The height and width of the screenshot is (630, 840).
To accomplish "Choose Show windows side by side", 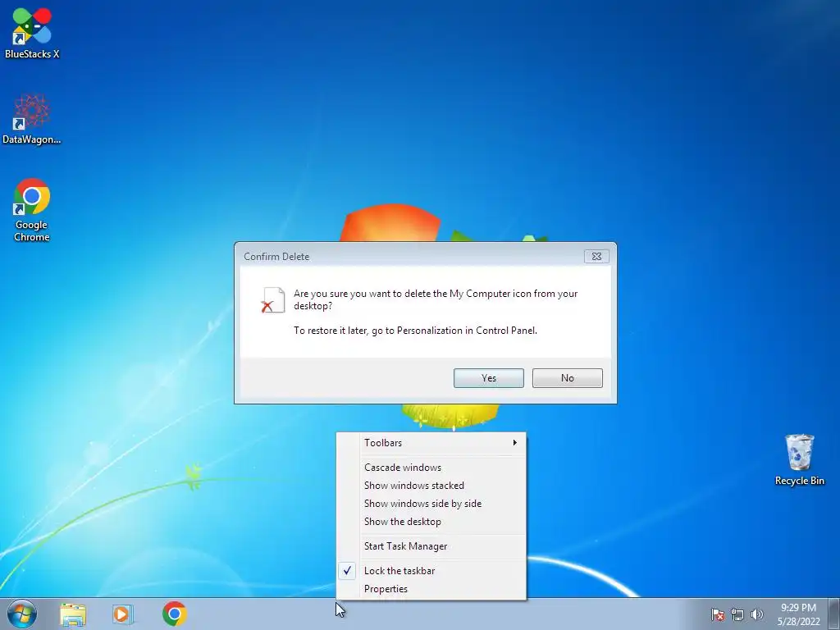I will pos(431,504).
